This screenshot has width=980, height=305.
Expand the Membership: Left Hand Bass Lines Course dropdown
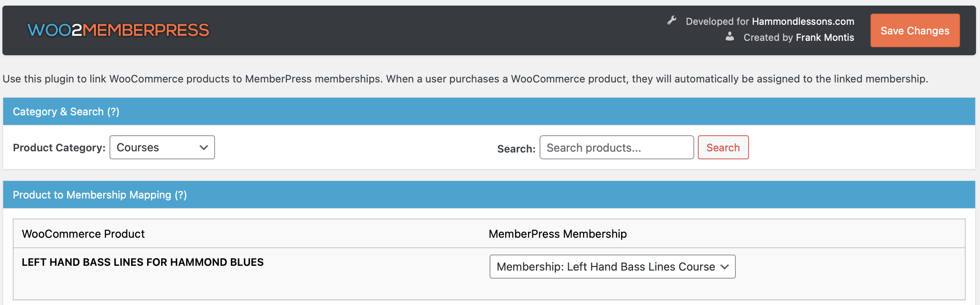(612, 267)
